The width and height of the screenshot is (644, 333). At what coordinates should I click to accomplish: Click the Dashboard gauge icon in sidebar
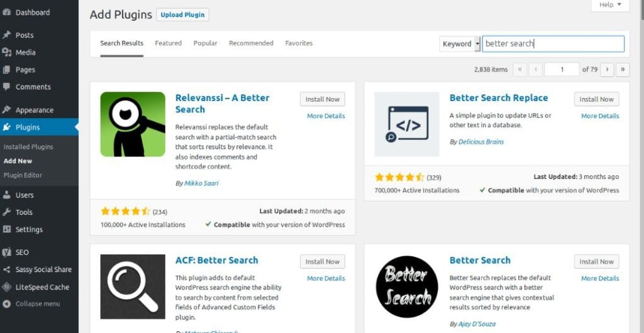(x=6, y=13)
